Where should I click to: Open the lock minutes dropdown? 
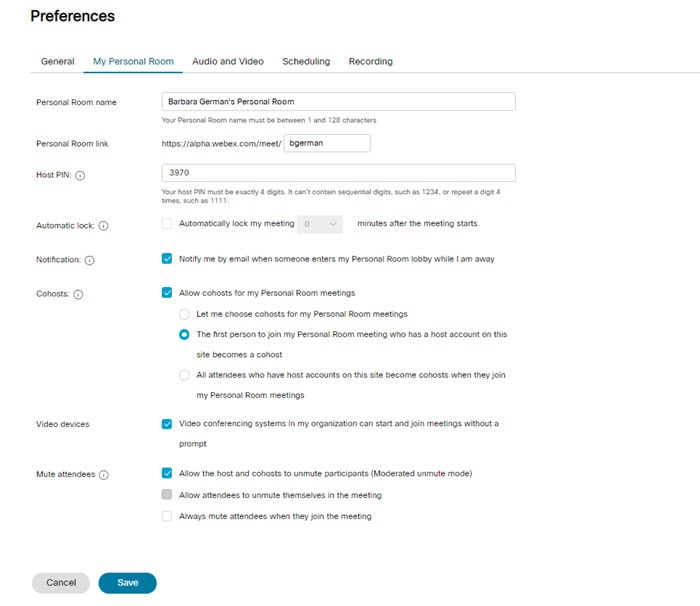pyautogui.click(x=321, y=224)
